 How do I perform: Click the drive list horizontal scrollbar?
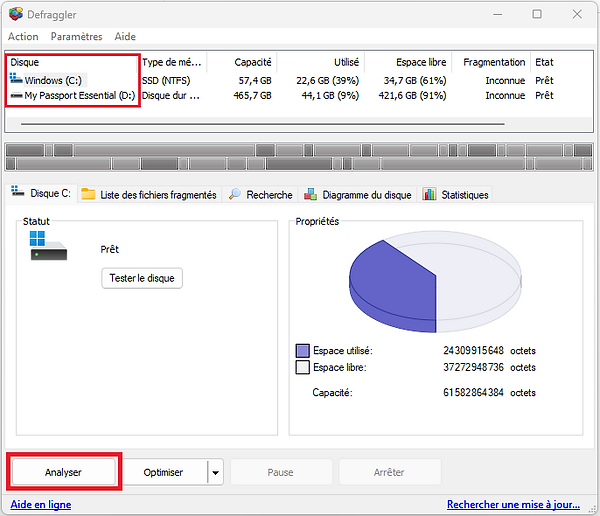(x=262, y=124)
